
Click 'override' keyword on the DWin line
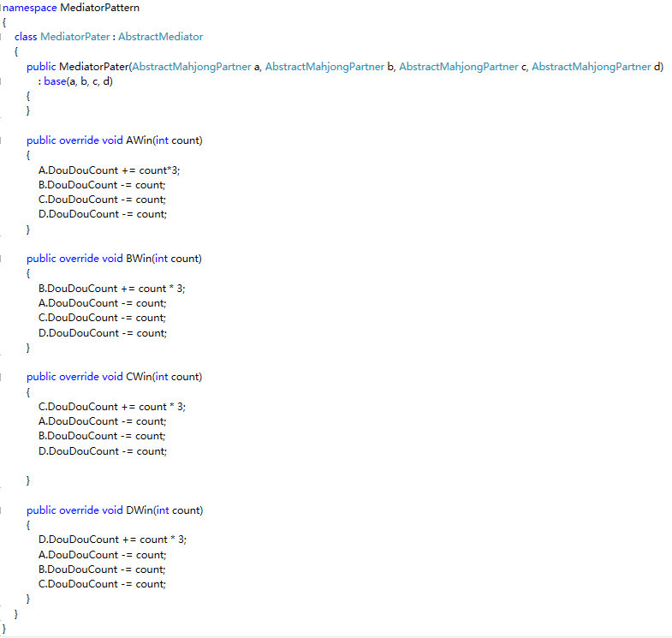pyautogui.click(x=79, y=510)
